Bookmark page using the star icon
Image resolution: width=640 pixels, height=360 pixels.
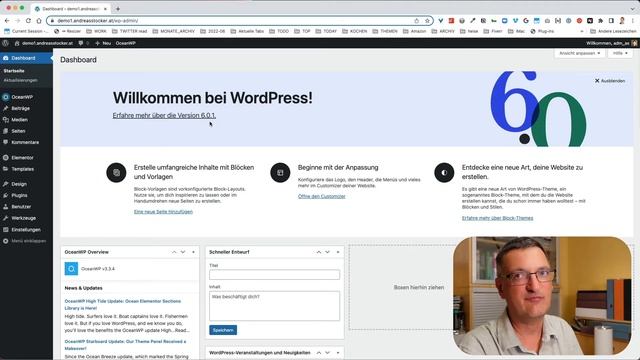coord(427,20)
